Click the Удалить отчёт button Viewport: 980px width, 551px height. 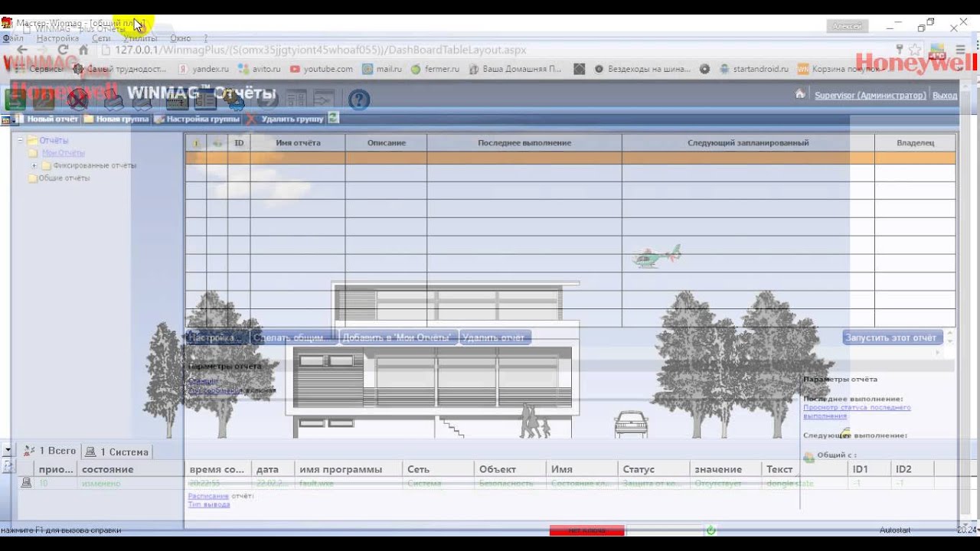(495, 337)
